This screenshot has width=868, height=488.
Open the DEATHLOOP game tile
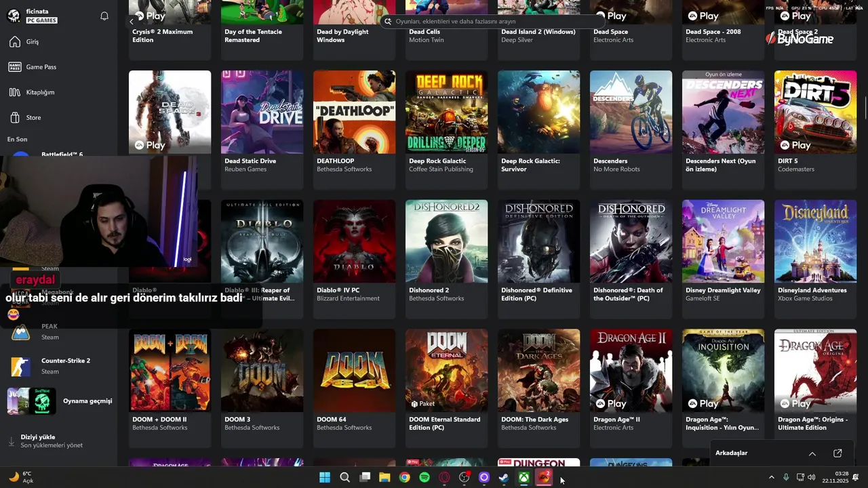(354, 129)
